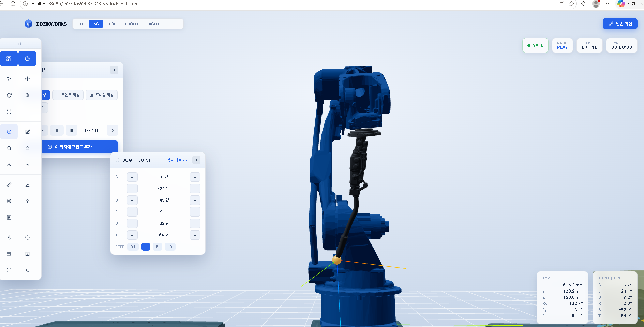Set jog step size to 5

click(157, 247)
